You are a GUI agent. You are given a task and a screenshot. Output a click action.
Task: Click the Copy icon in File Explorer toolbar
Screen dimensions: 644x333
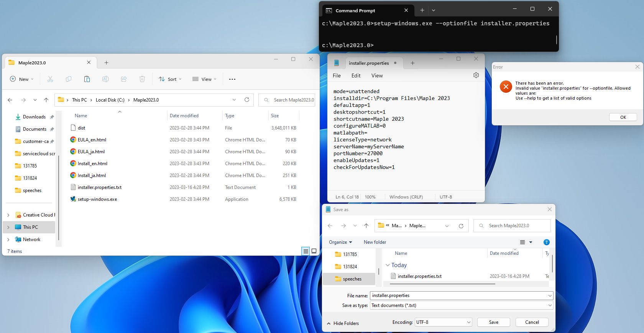point(69,79)
